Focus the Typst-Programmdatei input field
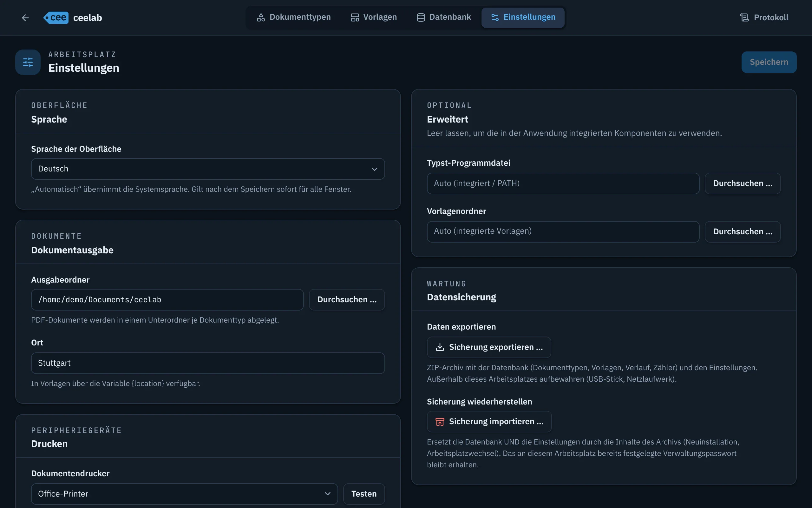812x508 pixels. coord(563,184)
